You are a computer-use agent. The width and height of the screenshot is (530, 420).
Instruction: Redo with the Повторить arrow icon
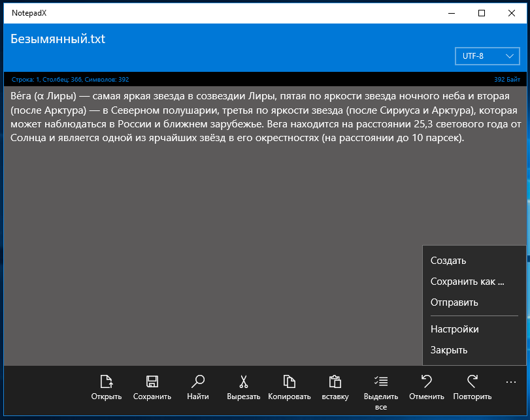tap(472, 382)
